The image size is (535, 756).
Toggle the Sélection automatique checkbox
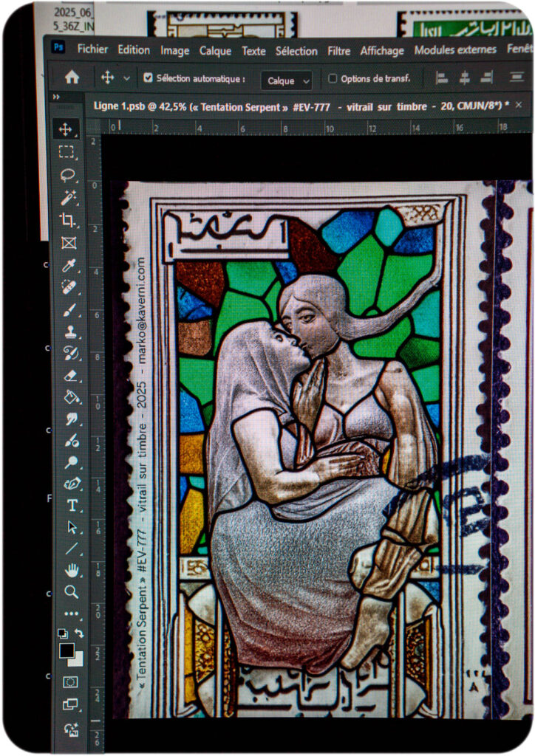click(x=148, y=78)
